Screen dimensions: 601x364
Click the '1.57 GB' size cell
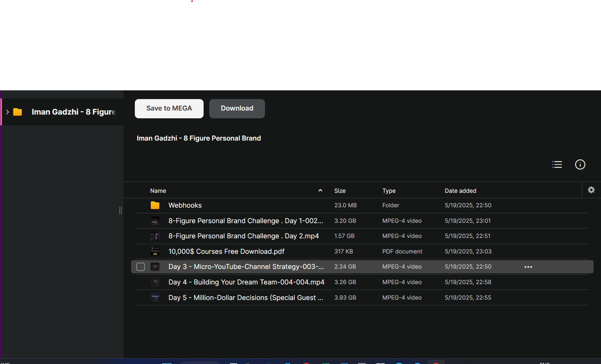click(x=344, y=236)
